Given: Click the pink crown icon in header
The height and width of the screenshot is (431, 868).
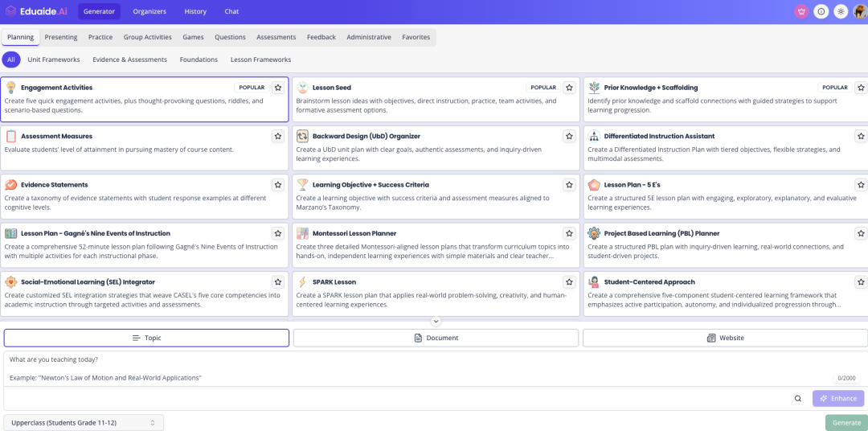Looking at the screenshot, I should coord(801,11).
